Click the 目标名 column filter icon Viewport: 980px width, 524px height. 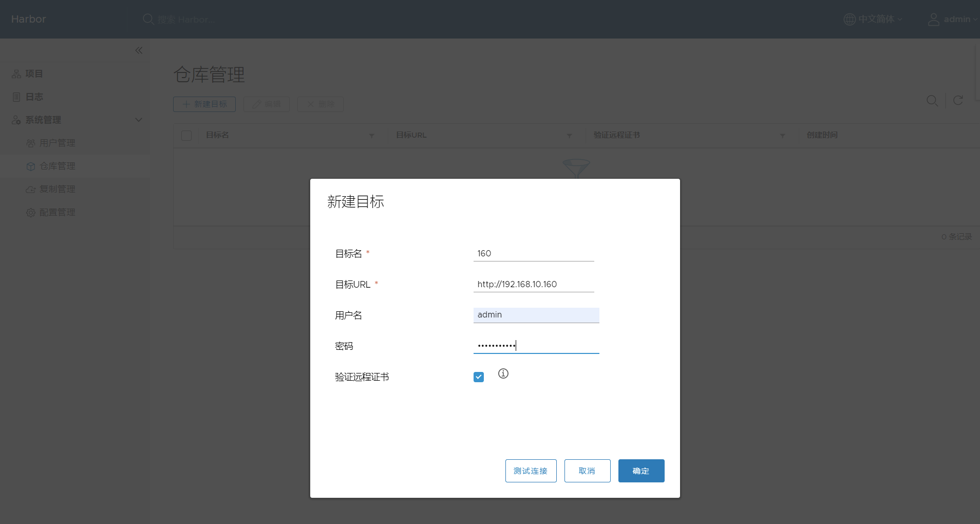(x=371, y=136)
